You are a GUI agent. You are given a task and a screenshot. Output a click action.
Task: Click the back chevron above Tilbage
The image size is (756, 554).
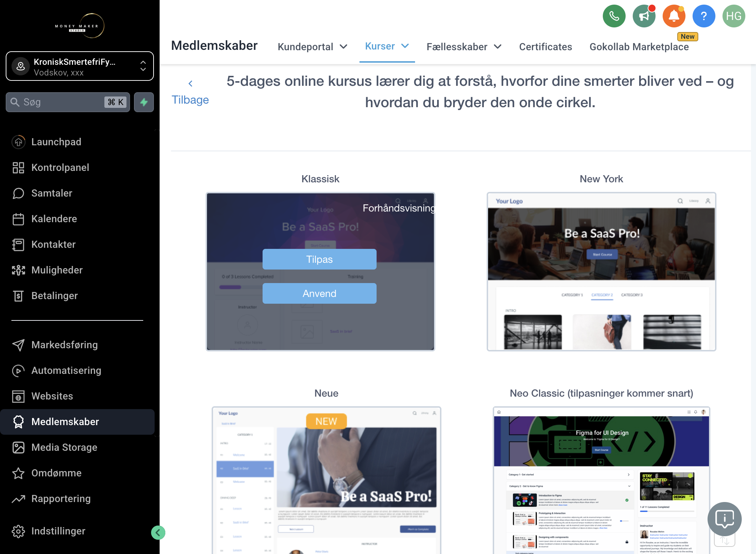[x=190, y=84]
